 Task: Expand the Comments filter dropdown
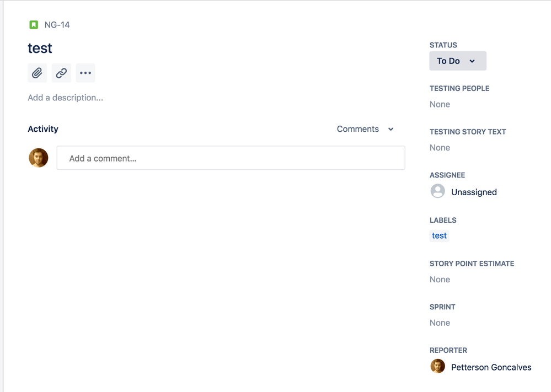[x=365, y=129]
